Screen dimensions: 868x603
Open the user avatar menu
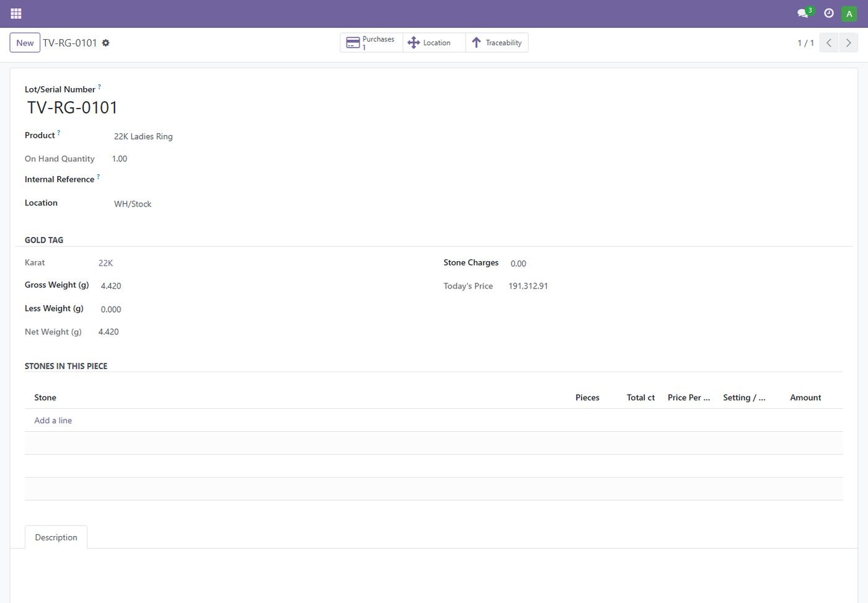point(849,13)
